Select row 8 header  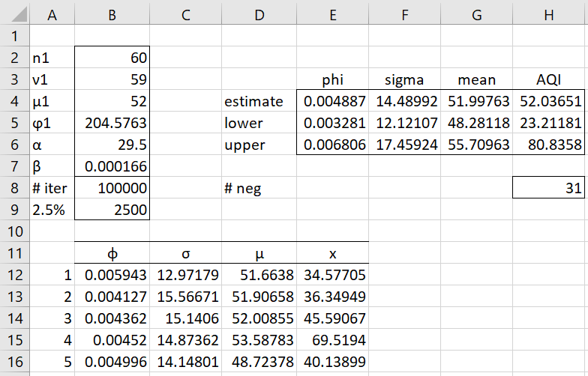point(15,187)
